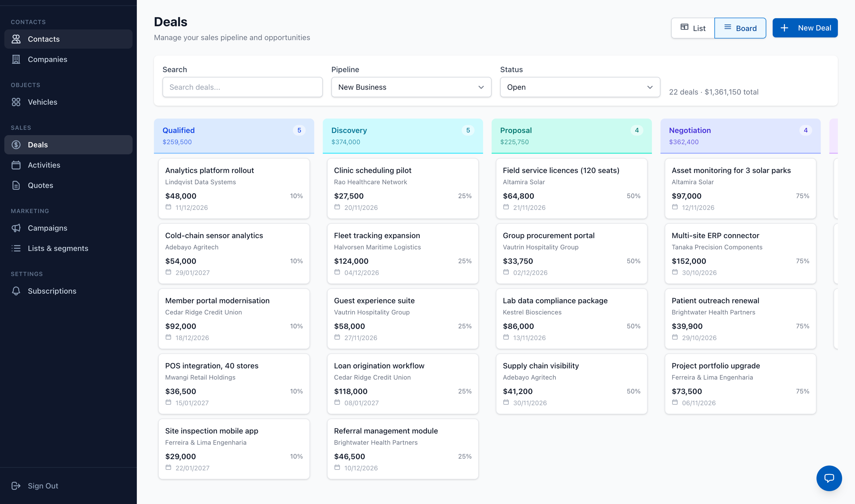855x504 pixels.
Task: Click the Board view lines icon
Action: [x=727, y=27]
